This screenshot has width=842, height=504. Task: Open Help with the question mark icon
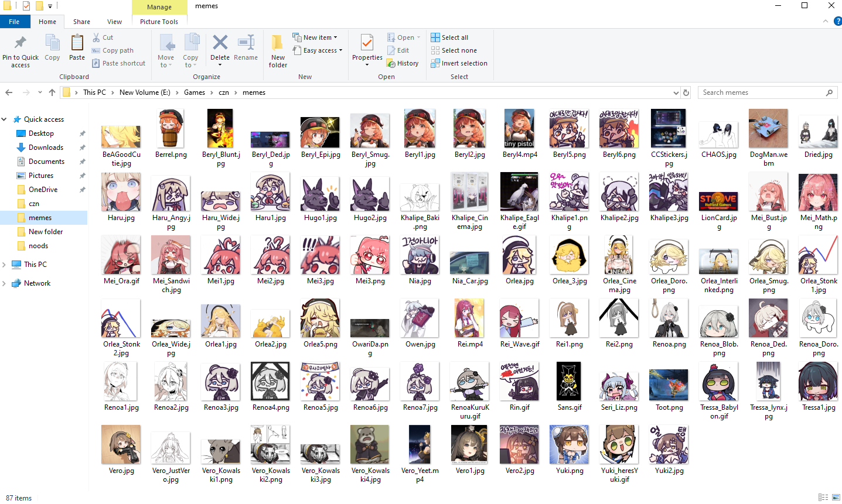[837, 22]
